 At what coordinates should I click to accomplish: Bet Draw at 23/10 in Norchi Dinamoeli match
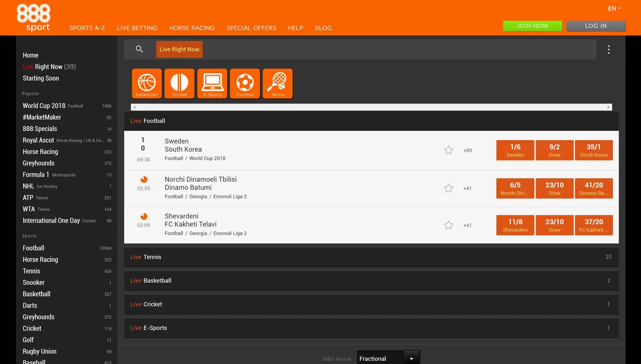(554, 188)
